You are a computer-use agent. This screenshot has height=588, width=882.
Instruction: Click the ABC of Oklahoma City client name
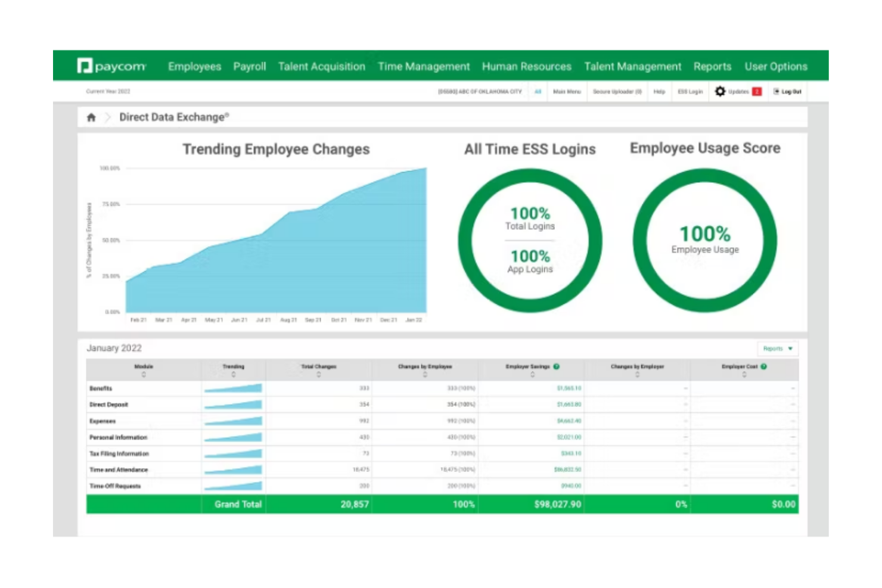point(480,92)
